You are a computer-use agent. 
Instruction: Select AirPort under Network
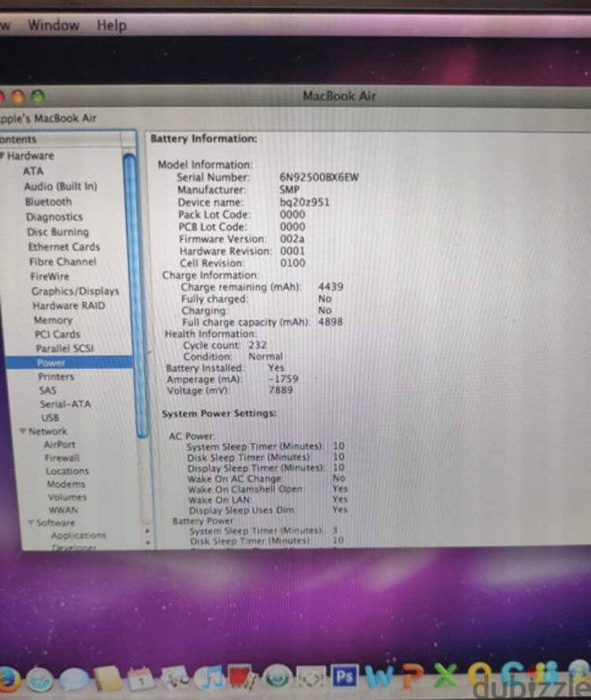click(59, 444)
